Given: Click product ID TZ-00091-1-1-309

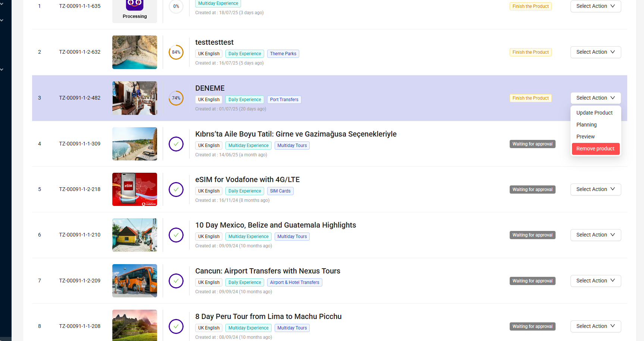Looking at the screenshot, I should point(80,144).
